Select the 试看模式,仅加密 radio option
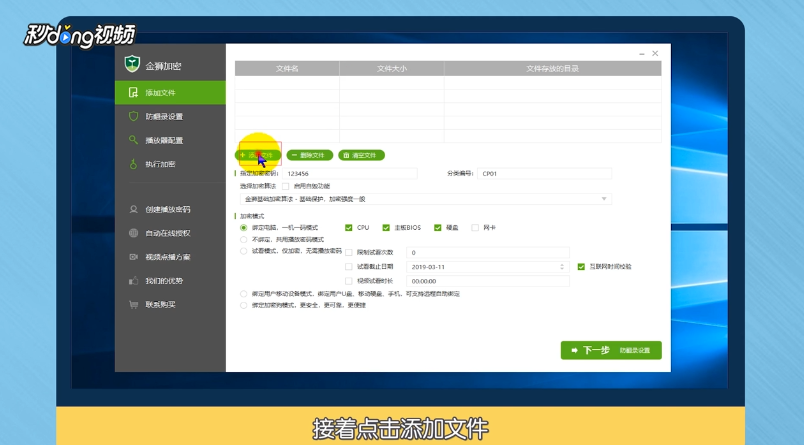Image resolution: width=804 pixels, height=445 pixels. [244, 251]
